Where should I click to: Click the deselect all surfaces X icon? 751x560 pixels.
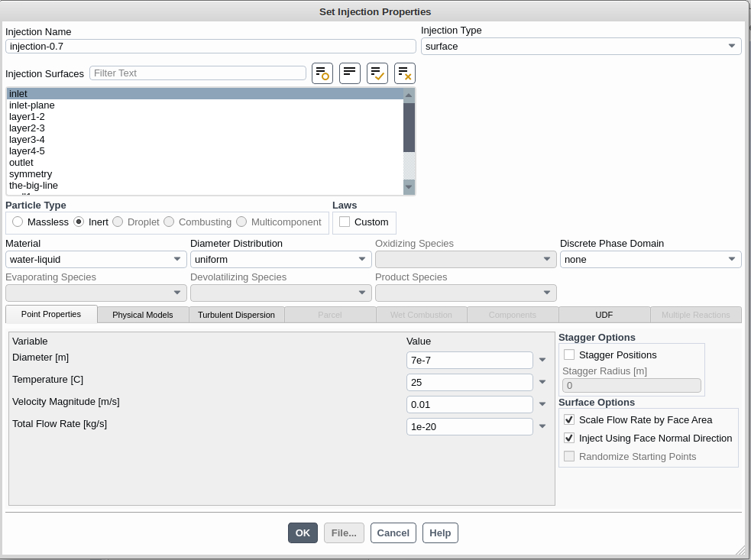tap(404, 73)
